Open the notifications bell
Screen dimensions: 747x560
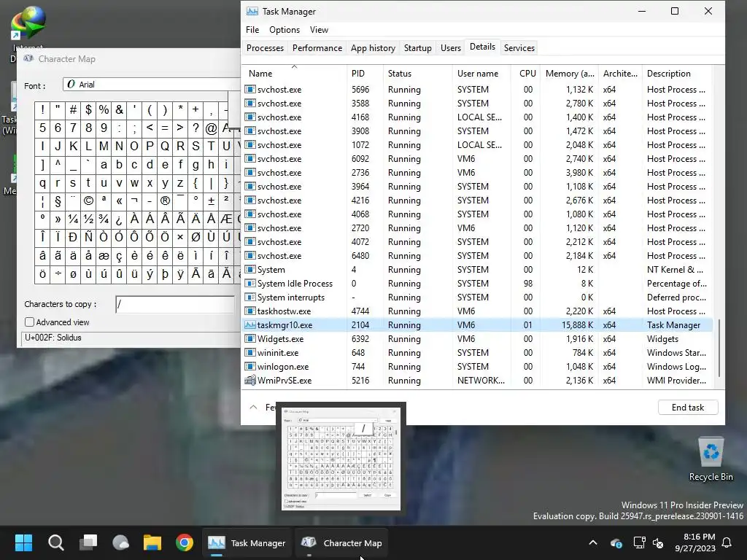(x=727, y=542)
